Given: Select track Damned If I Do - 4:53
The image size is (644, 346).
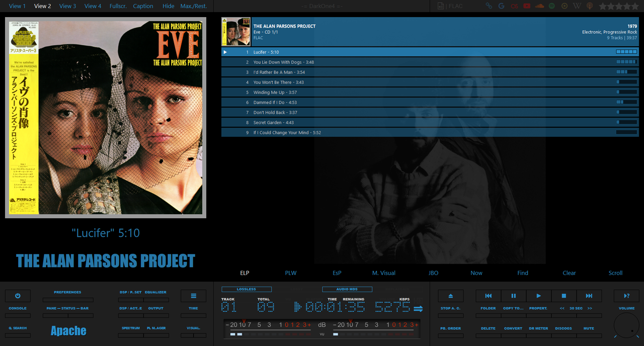Looking at the screenshot, I should point(430,102).
